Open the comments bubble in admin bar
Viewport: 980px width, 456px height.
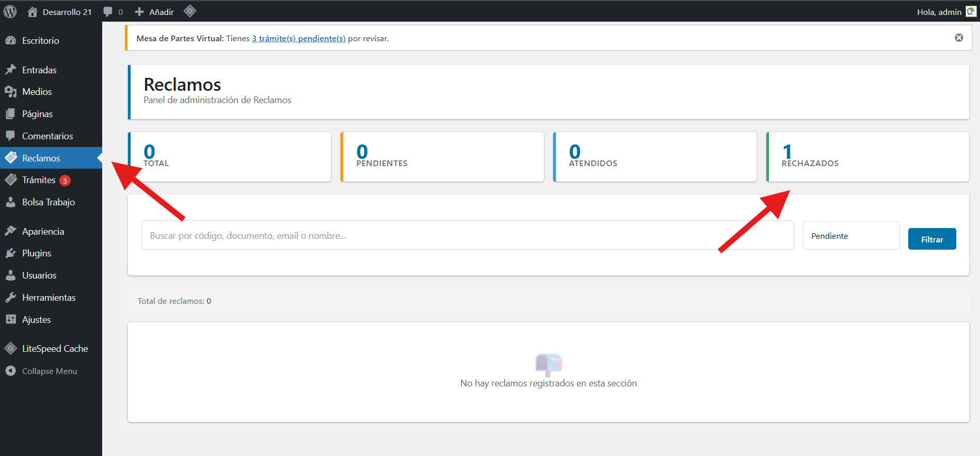[x=113, y=12]
